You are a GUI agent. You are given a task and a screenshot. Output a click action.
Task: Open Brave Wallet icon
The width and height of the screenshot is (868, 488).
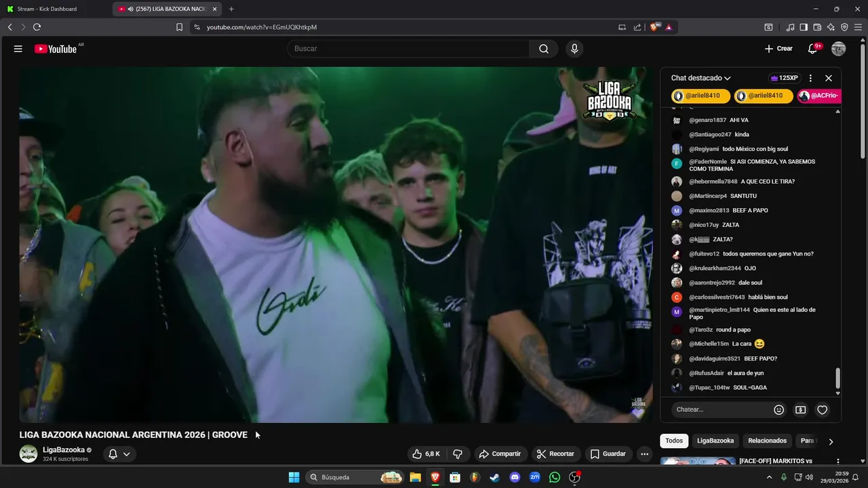[x=817, y=27]
